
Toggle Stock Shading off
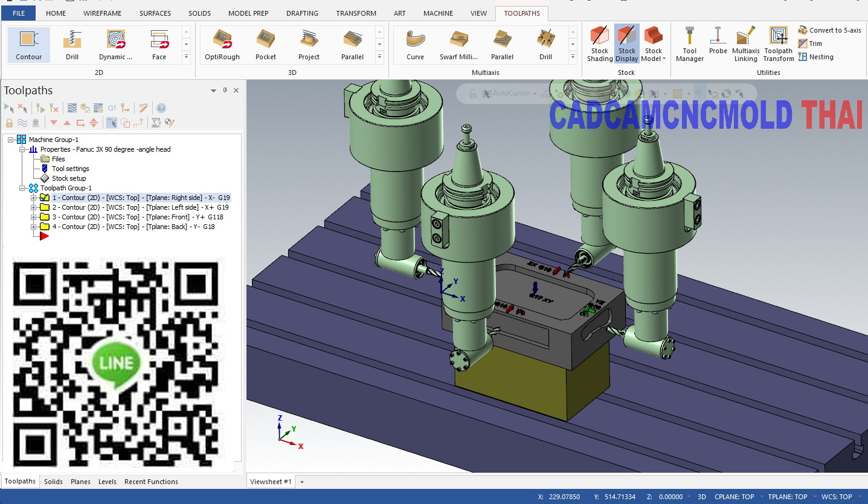click(x=599, y=44)
